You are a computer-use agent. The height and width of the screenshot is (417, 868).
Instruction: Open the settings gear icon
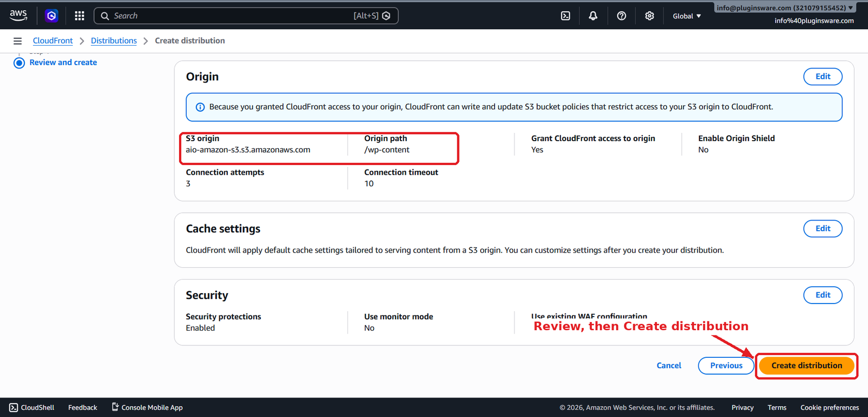(x=649, y=16)
